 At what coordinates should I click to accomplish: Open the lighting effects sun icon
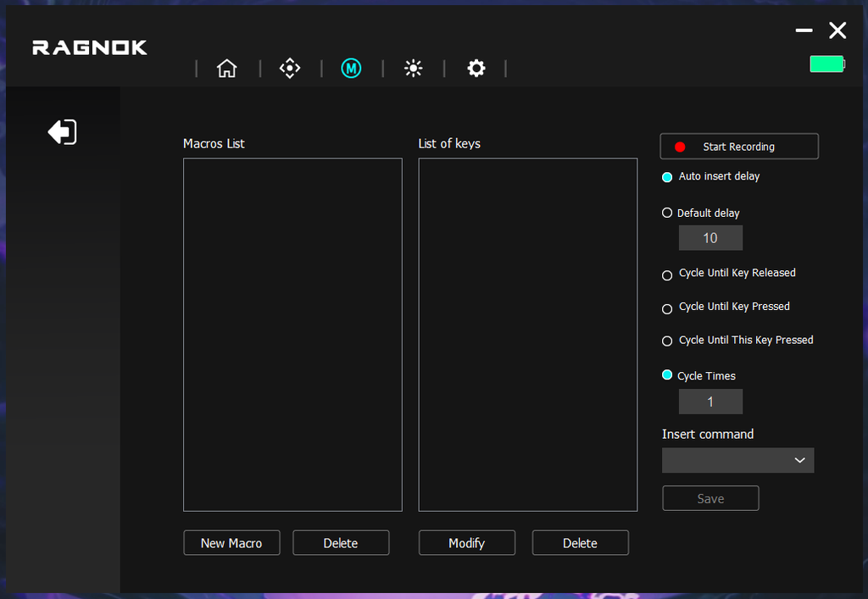coord(413,69)
